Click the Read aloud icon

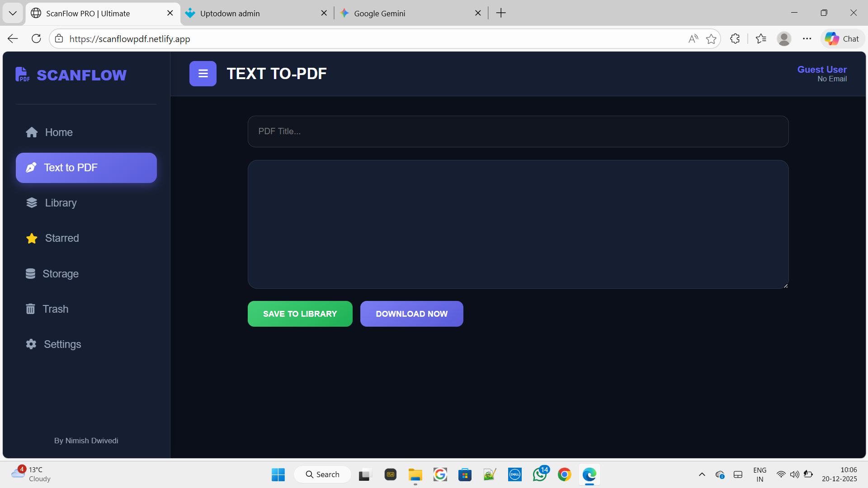pos(693,39)
